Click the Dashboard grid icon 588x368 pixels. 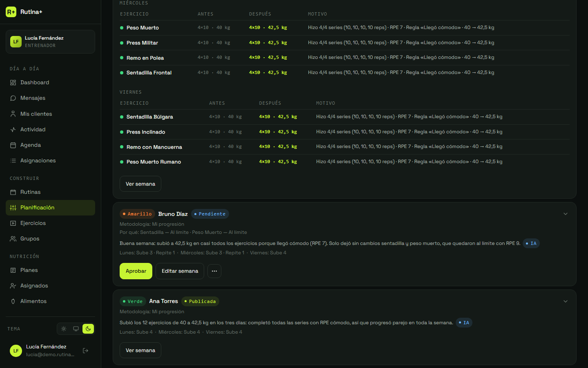[13, 83]
